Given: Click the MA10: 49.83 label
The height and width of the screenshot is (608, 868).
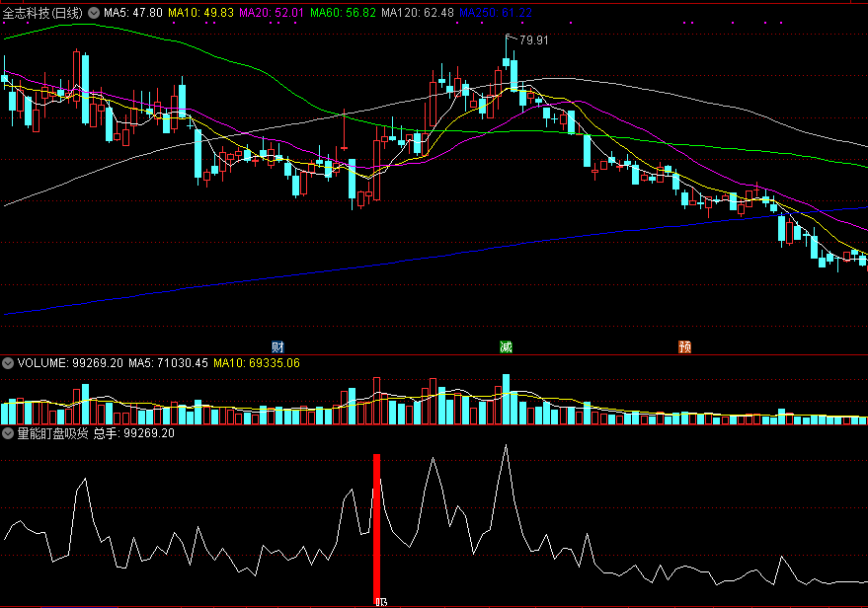Looking at the screenshot, I should pyautogui.click(x=200, y=13).
